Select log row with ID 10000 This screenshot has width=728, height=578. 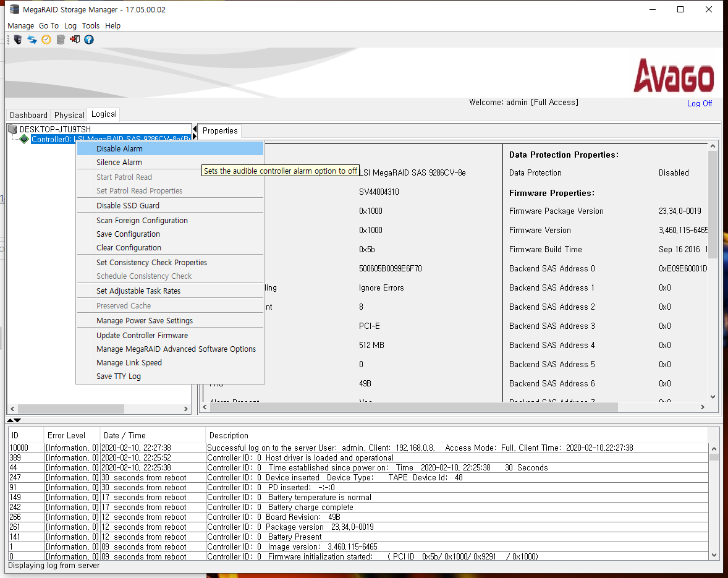358,448
